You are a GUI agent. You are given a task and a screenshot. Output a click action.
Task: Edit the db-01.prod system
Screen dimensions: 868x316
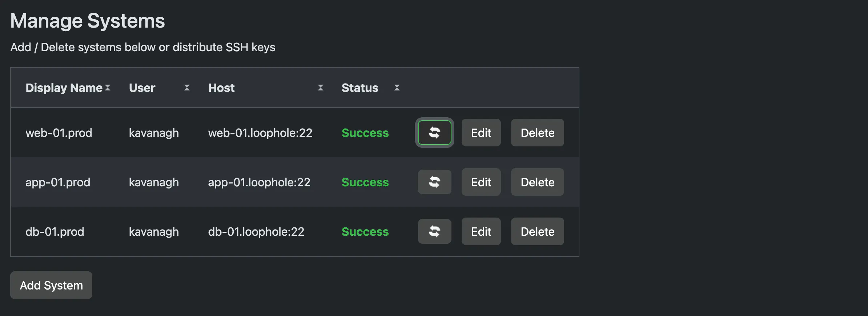coord(481,231)
